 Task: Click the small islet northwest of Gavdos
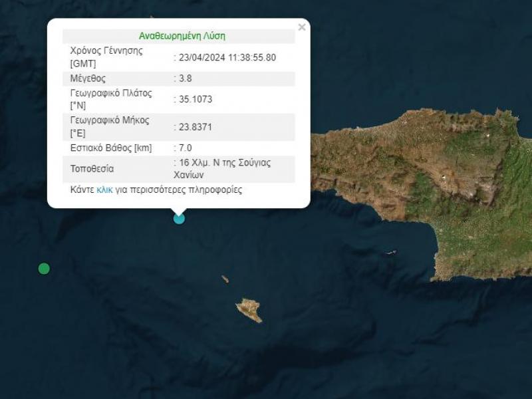pyautogui.click(x=225, y=279)
